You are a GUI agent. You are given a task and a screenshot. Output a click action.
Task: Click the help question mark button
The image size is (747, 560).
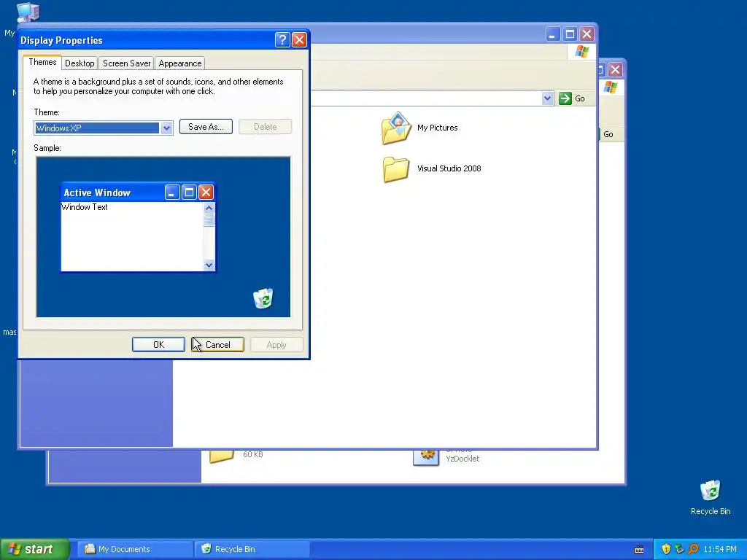click(282, 40)
